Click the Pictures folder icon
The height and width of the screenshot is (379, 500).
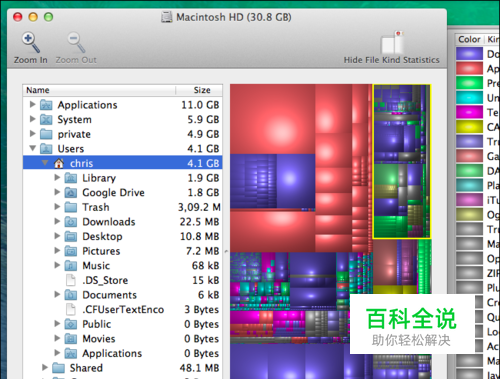pos(71,251)
